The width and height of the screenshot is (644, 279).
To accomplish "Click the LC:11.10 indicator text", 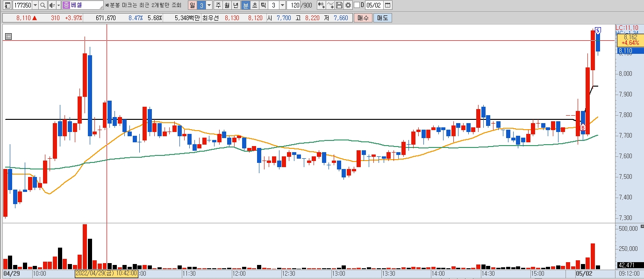I will click(627, 28).
